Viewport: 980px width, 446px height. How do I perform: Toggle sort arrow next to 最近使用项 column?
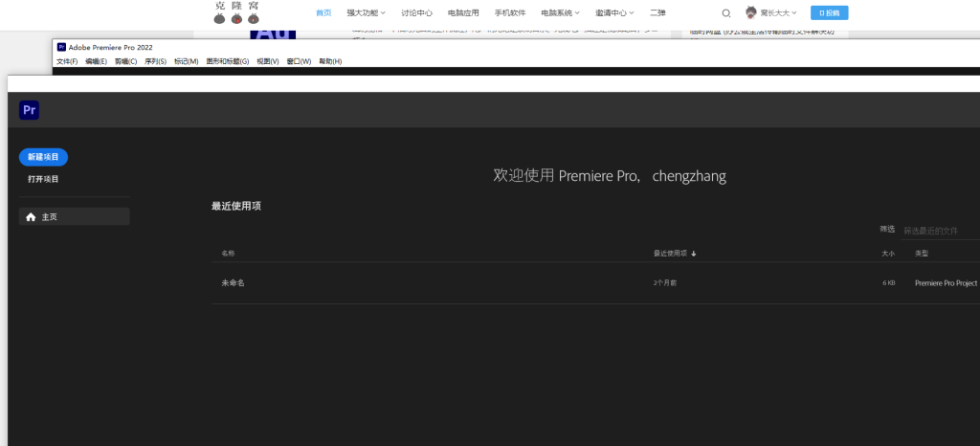pyautogui.click(x=694, y=254)
